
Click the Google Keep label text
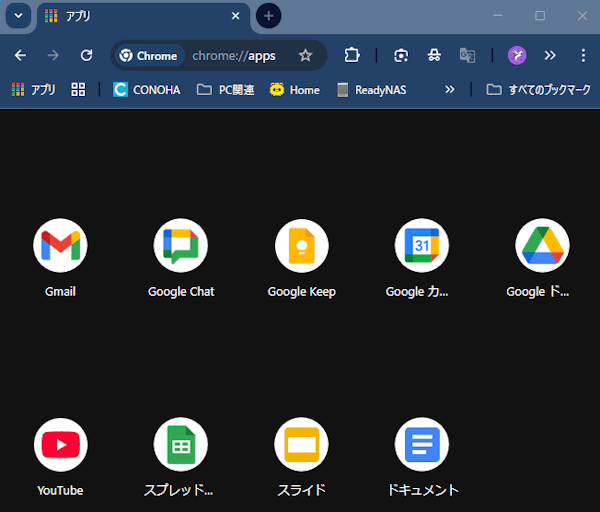pyautogui.click(x=302, y=292)
